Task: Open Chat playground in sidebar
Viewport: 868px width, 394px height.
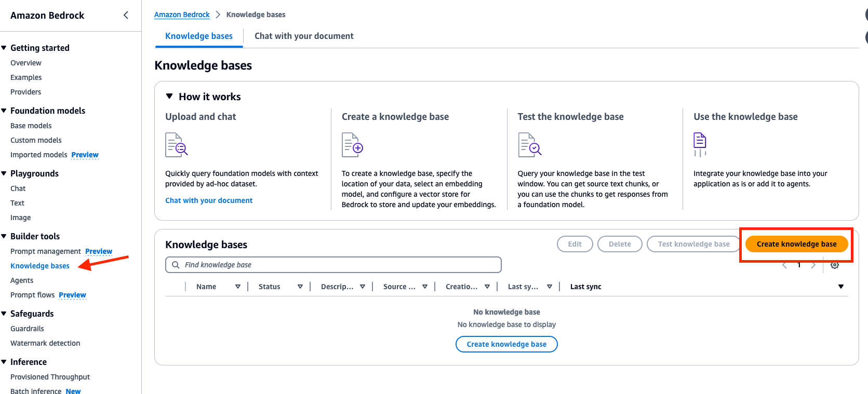Action: [x=18, y=188]
